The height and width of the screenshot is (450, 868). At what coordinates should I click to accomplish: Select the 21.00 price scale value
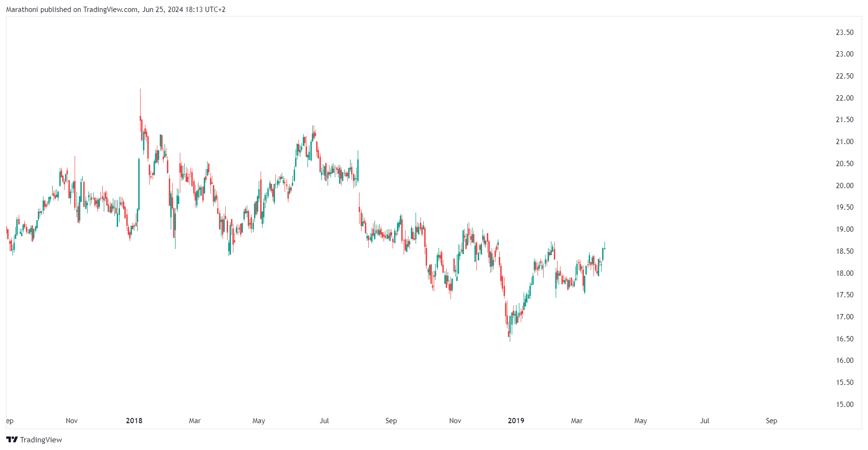pyautogui.click(x=844, y=142)
